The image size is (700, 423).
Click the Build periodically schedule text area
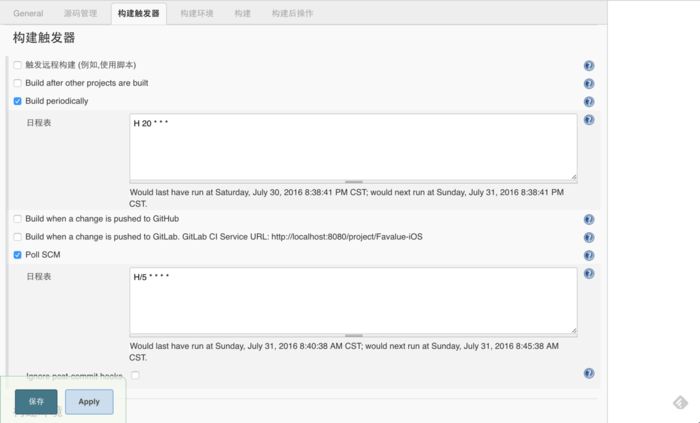click(x=353, y=147)
